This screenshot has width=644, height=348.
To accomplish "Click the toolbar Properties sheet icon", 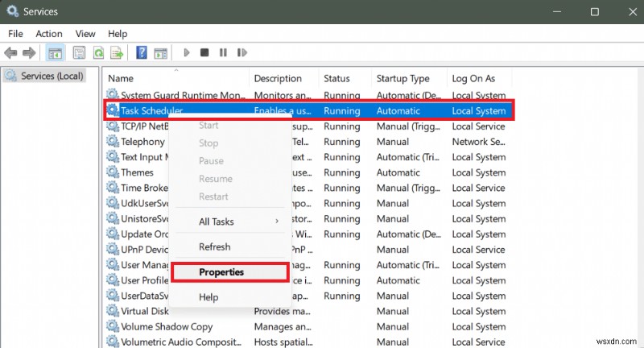I will [x=79, y=52].
